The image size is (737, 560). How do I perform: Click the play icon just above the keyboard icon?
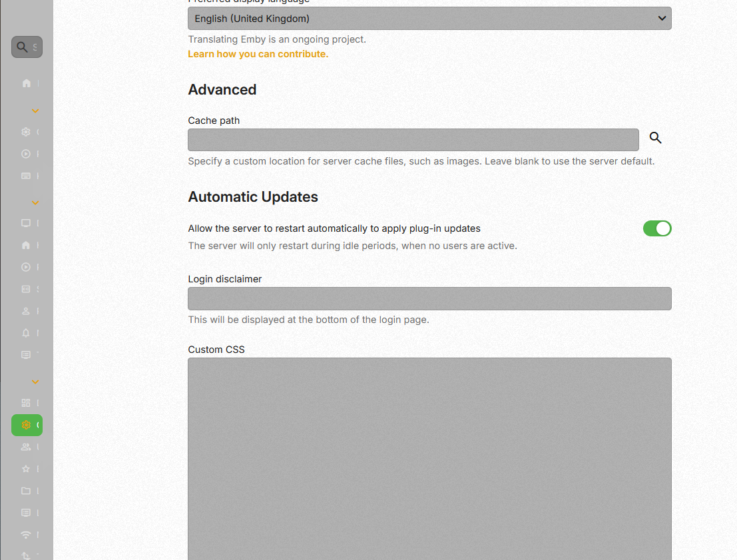click(x=26, y=154)
